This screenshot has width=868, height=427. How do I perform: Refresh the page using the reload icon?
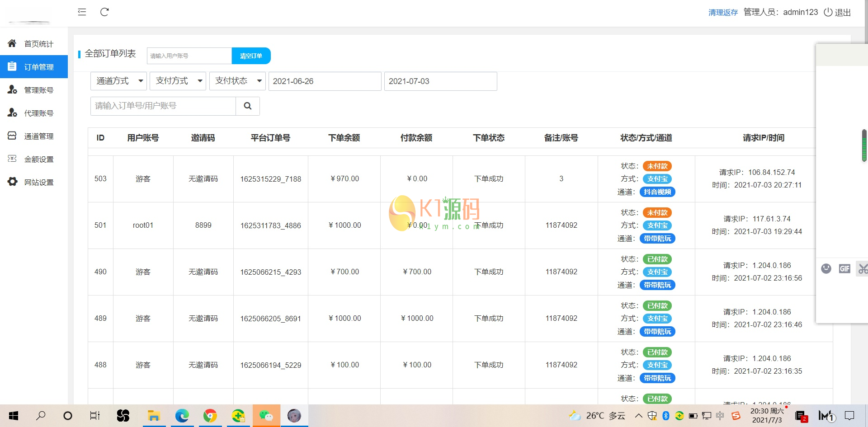coord(104,12)
